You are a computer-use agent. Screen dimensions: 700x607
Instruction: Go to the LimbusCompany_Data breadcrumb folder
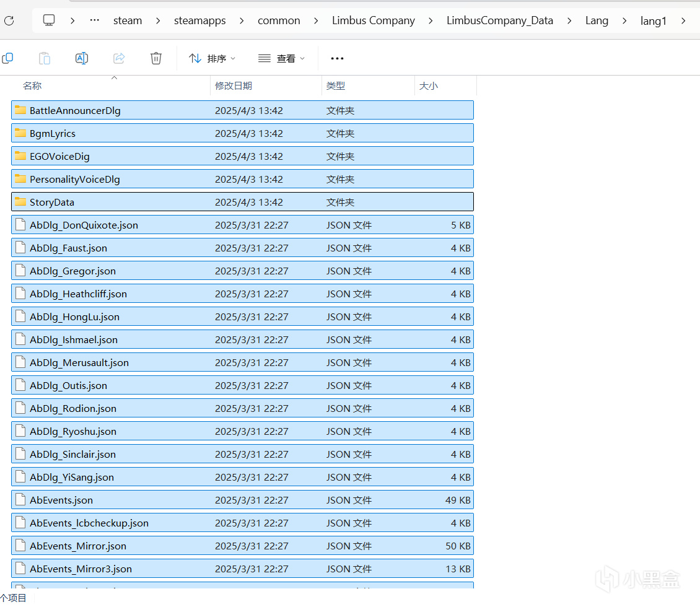point(500,20)
